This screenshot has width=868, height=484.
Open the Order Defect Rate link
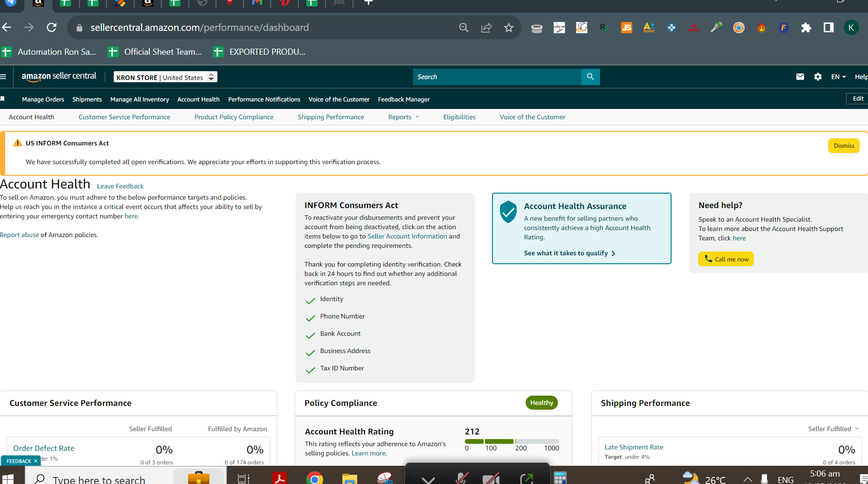coord(44,448)
